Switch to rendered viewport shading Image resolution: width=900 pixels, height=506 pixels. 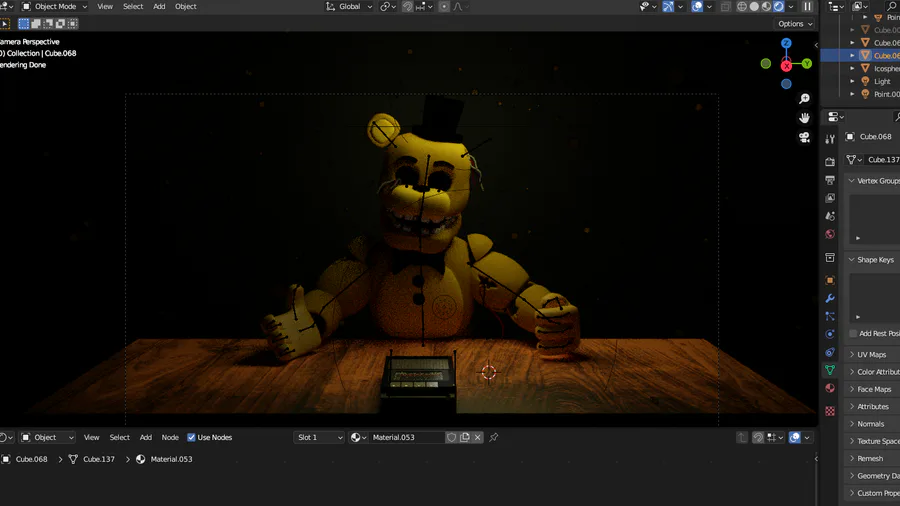click(x=778, y=6)
